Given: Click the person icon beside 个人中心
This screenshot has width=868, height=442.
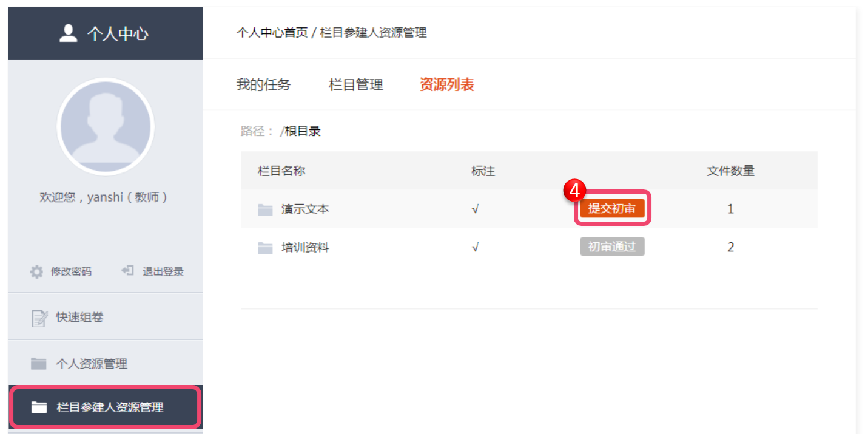Looking at the screenshot, I should coord(69,33).
